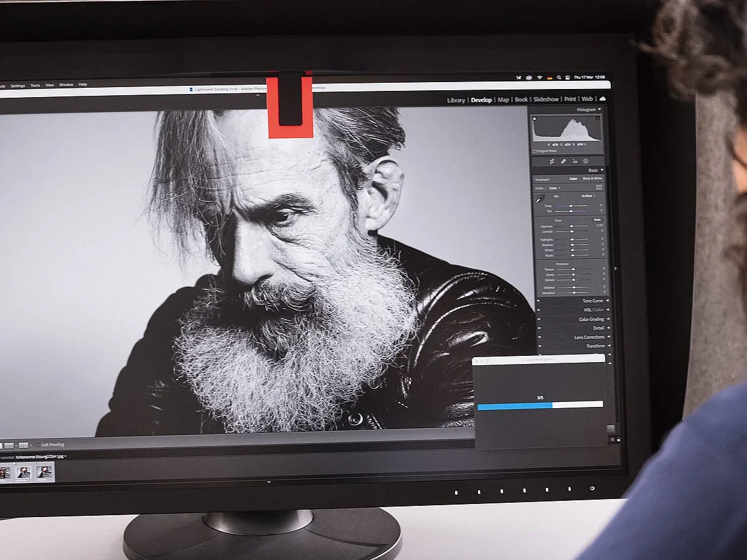The image size is (747, 560).
Task: Open Spotlight search magnifier in menu bar
Action: (559, 77)
